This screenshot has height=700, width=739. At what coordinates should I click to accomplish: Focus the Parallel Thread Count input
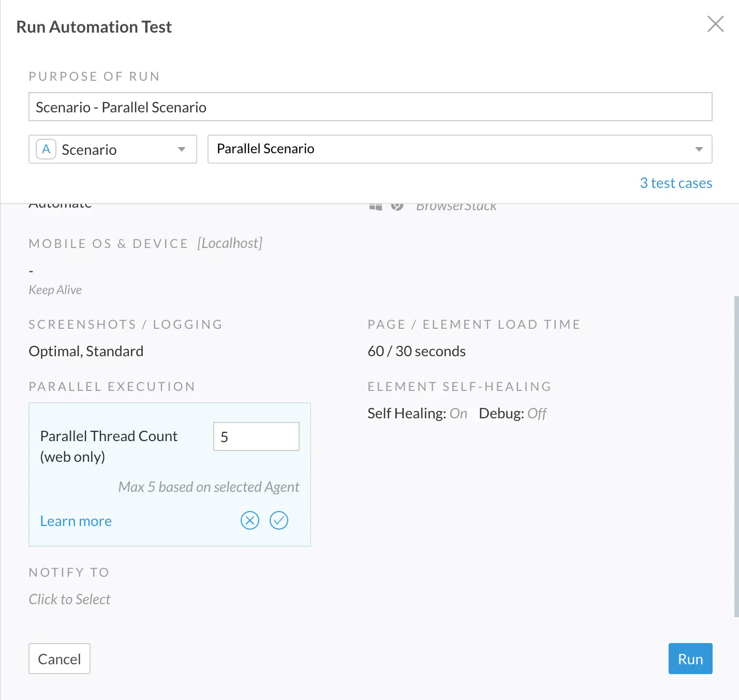click(x=256, y=436)
